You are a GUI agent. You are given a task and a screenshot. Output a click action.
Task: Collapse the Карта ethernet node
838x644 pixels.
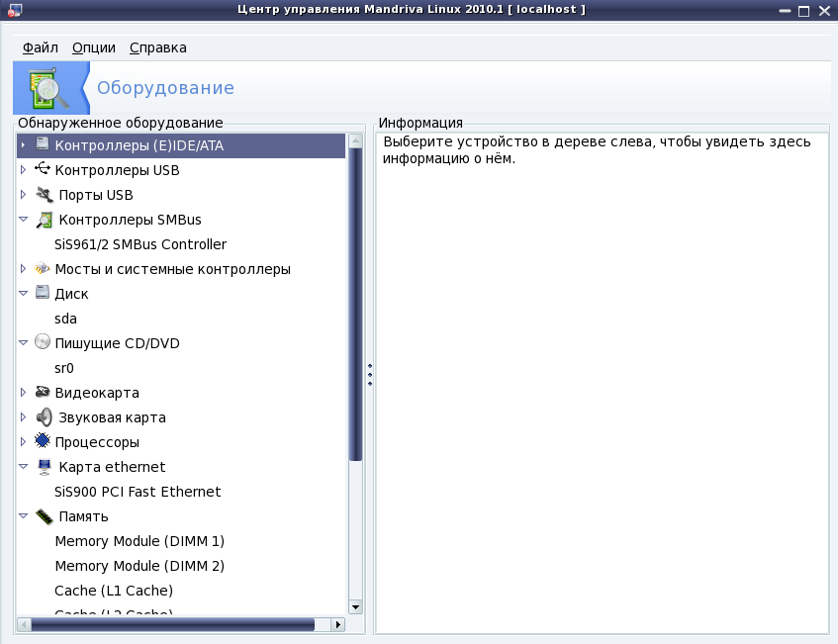pyautogui.click(x=23, y=467)
